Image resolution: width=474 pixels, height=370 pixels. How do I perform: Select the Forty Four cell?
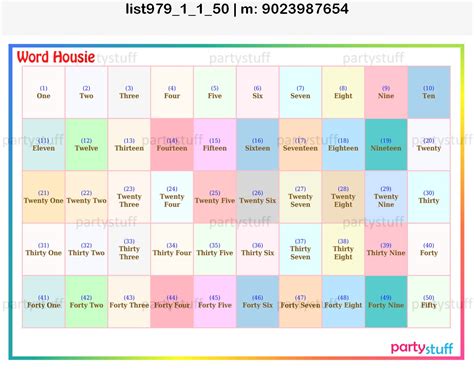[x=172, y=302]
